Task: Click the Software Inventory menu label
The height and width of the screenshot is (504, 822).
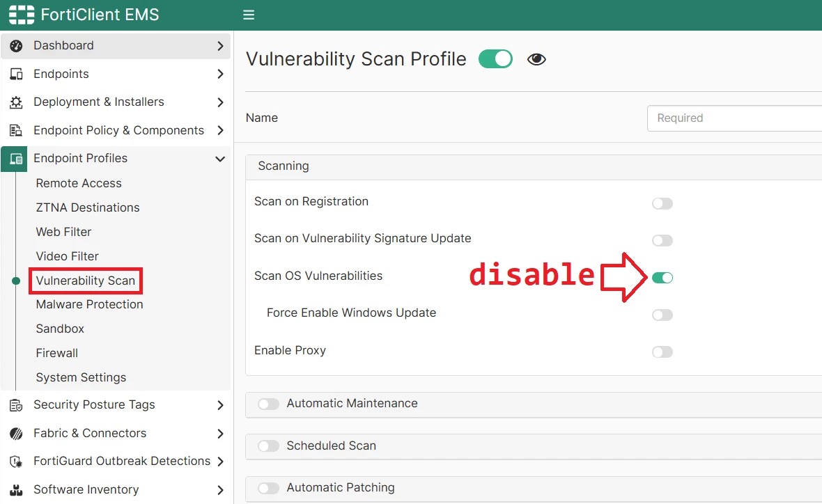Action: [x=86, y=490]
